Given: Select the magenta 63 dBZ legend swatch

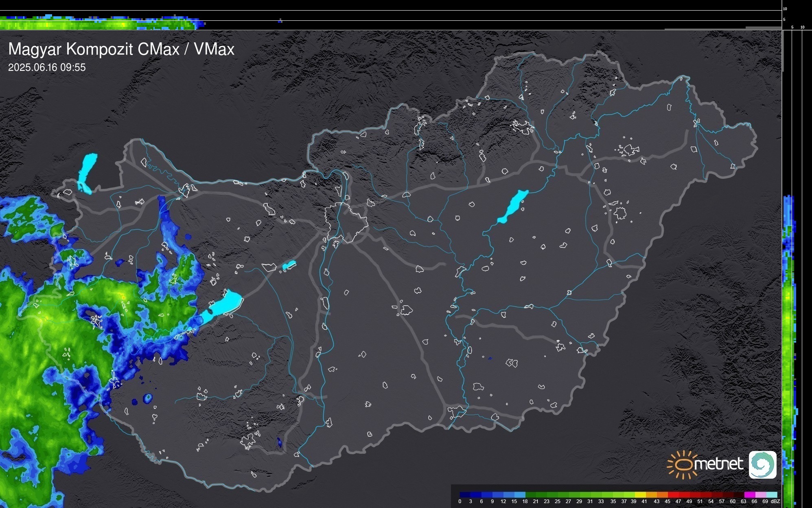Looking at the screenshot, I should pyautogui.click(x=749, y=495).
